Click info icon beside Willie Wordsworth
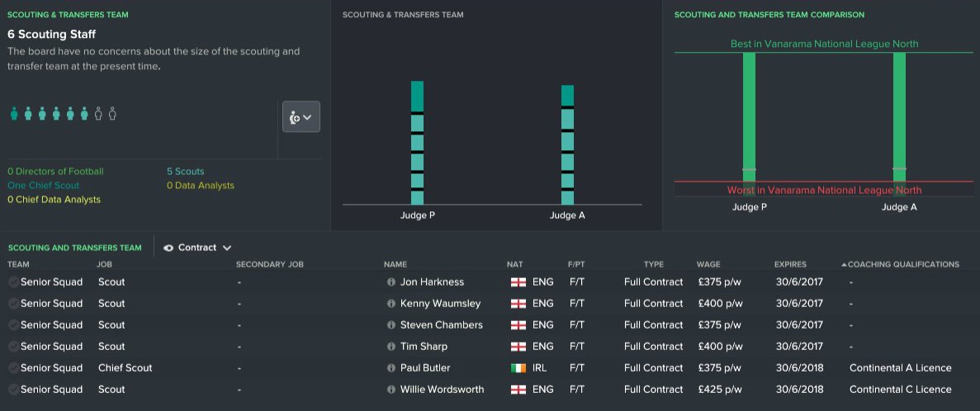980x411 pixels. click(391, 390)
